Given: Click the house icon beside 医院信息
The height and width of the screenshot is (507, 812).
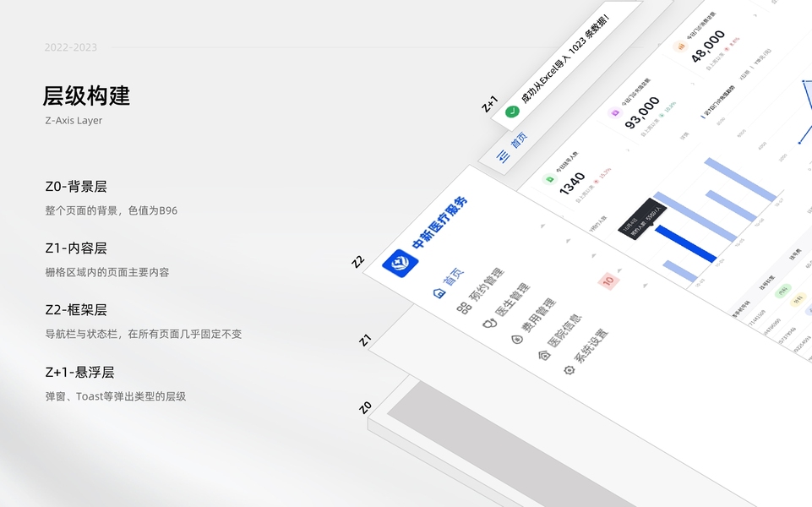Looking at the screenshot, I should (x=544, y=355).
